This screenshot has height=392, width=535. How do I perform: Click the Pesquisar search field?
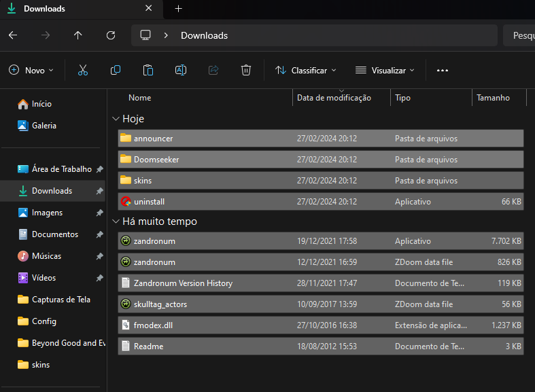[519, 35]
